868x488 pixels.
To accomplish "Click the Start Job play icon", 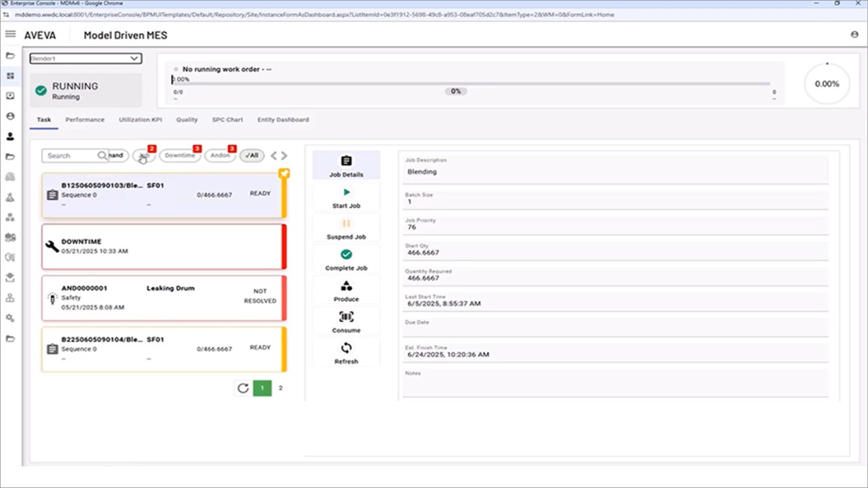I will (x=347, y=192).
